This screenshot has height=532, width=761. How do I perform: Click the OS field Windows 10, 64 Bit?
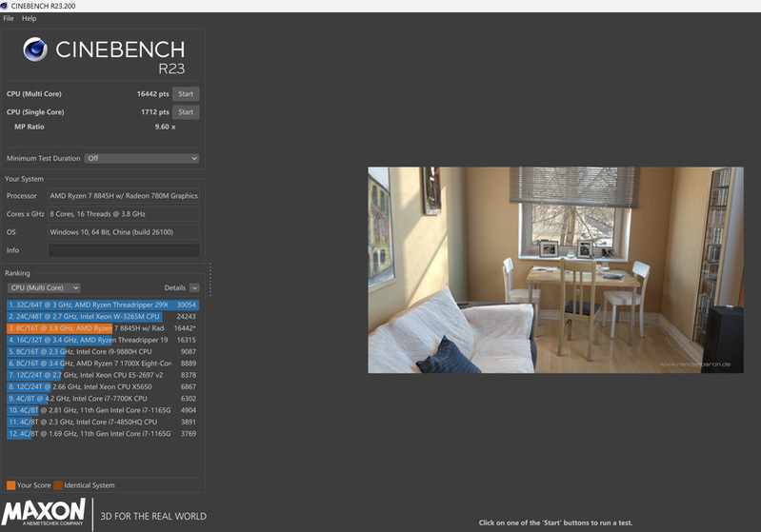124,232
